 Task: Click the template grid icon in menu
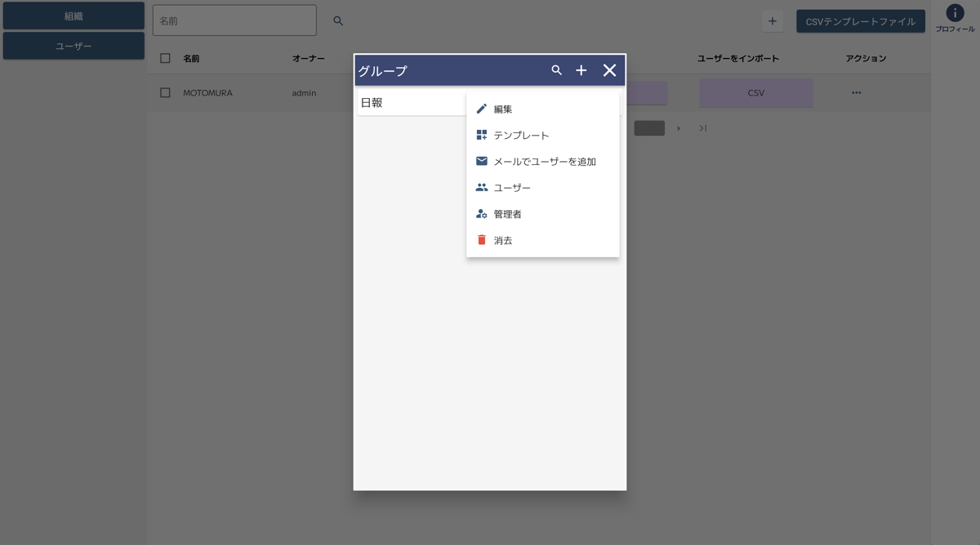[x=482, y=135]
